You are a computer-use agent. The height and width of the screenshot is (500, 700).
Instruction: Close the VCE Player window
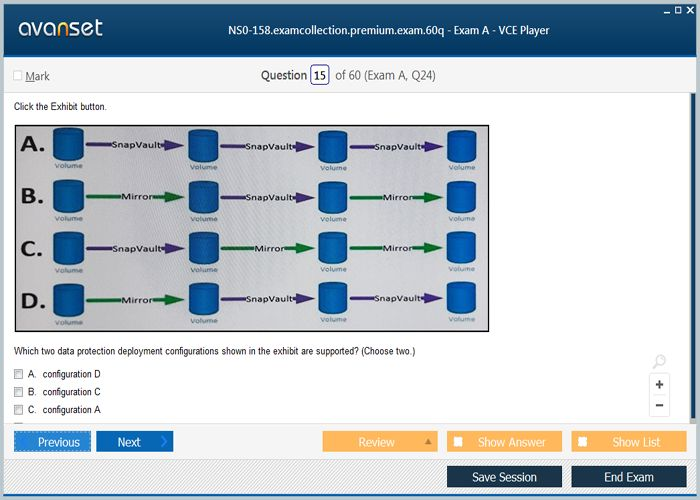tap(690, 10)
